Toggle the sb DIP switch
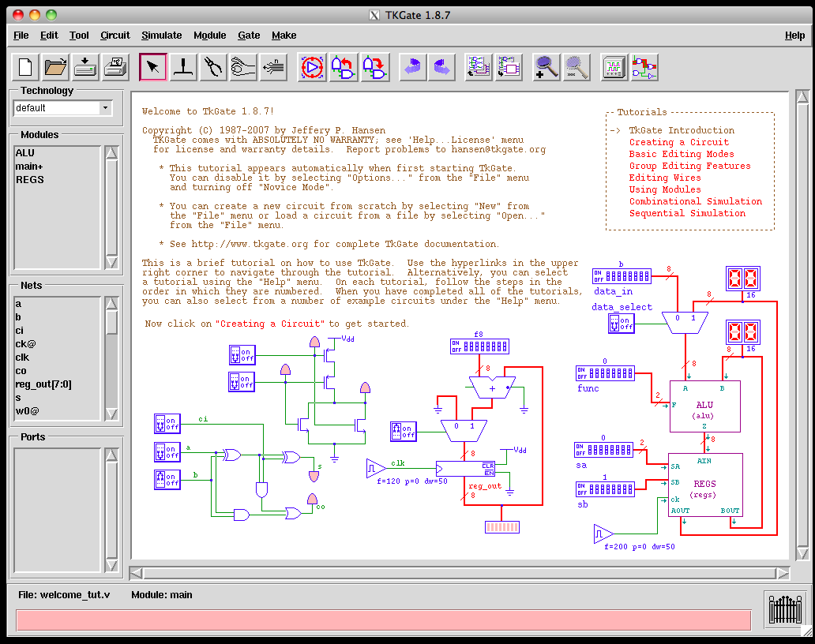 [605, 489]
